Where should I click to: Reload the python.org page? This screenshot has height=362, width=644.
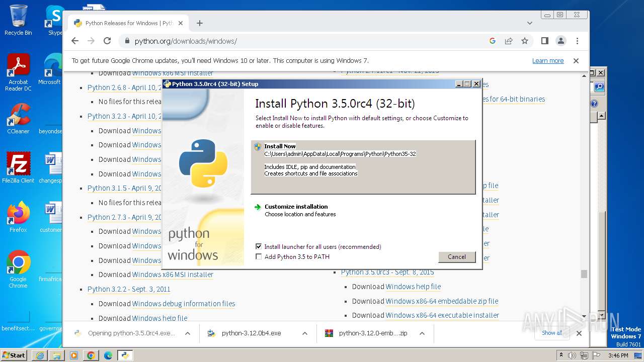click(107, 41)
